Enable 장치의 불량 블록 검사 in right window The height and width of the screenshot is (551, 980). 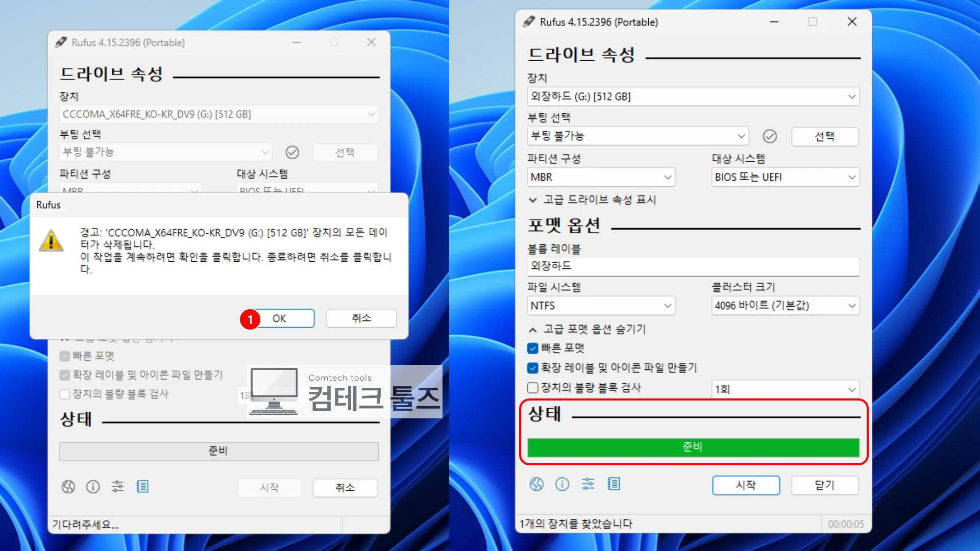(532, 388)
